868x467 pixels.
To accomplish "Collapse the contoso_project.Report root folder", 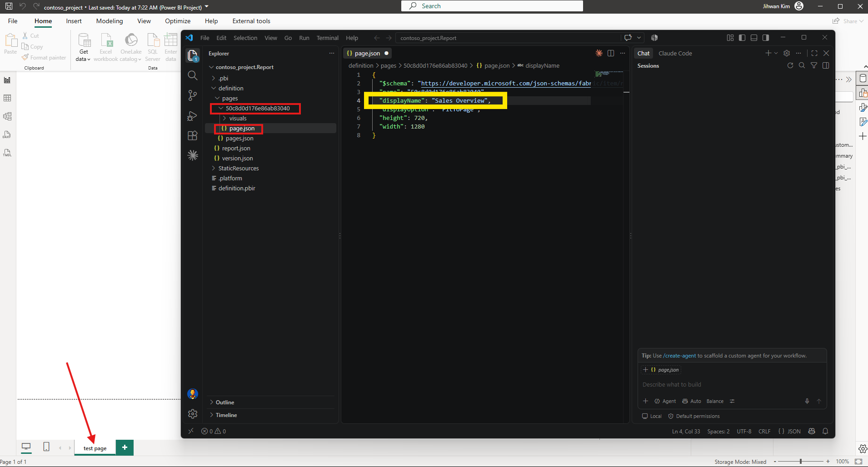I will tap(211, 67).
